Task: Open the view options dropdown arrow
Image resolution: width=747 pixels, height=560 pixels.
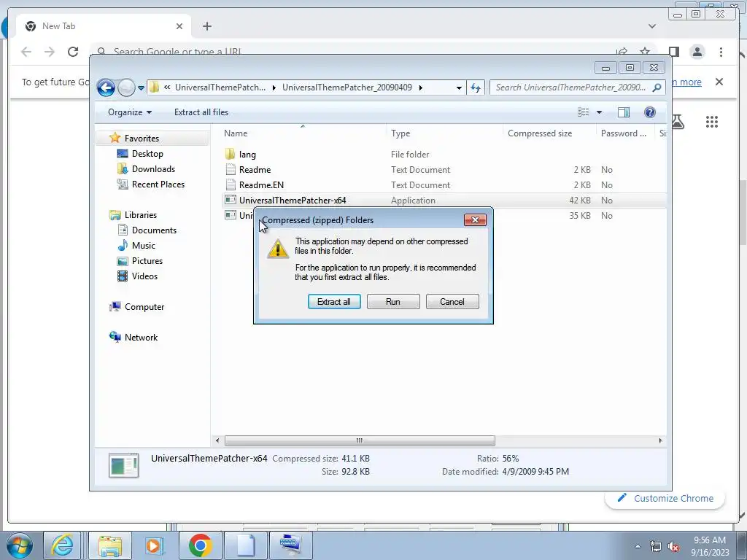Action: 600,112
